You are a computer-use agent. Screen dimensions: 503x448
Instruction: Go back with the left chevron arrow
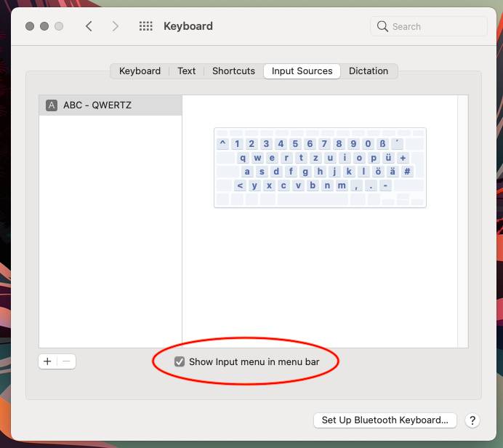tap(89, 26)
